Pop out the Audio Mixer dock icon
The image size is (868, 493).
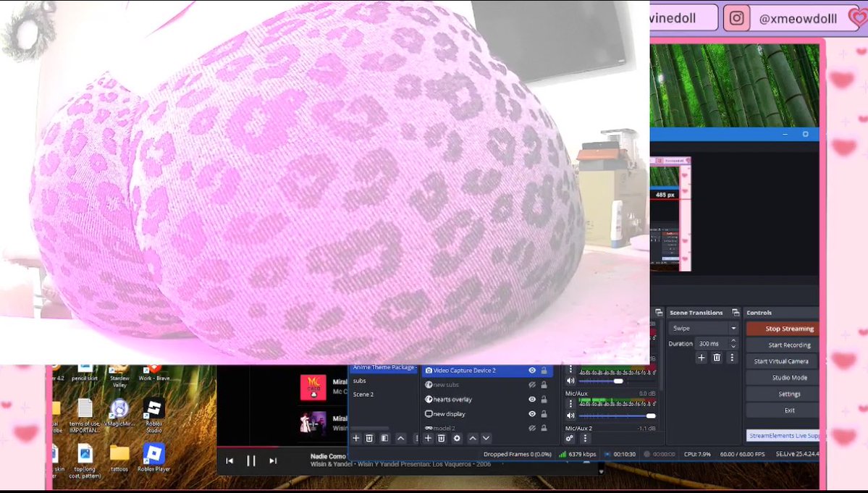(x=659, y=313)
